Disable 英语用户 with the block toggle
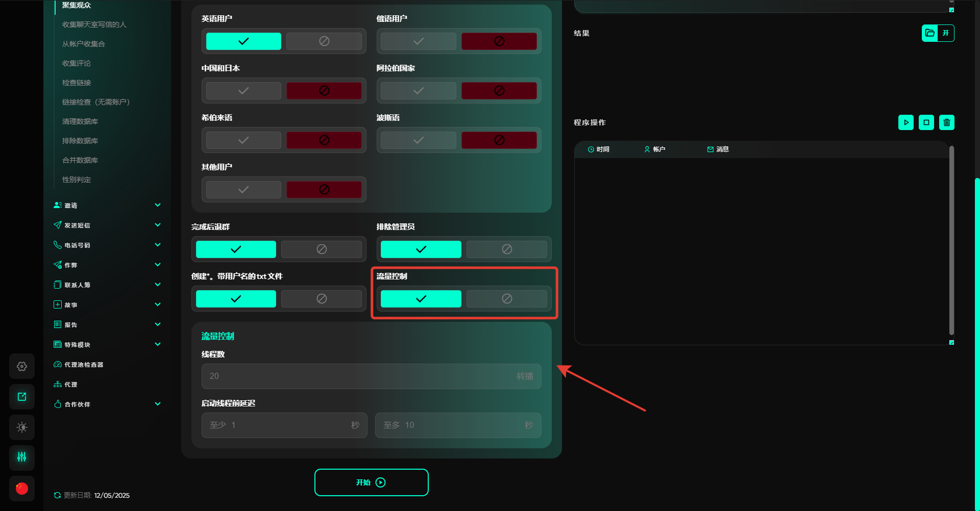Image resolution: width=980 pixels, height=511 pixels. [x=324, y=41]
